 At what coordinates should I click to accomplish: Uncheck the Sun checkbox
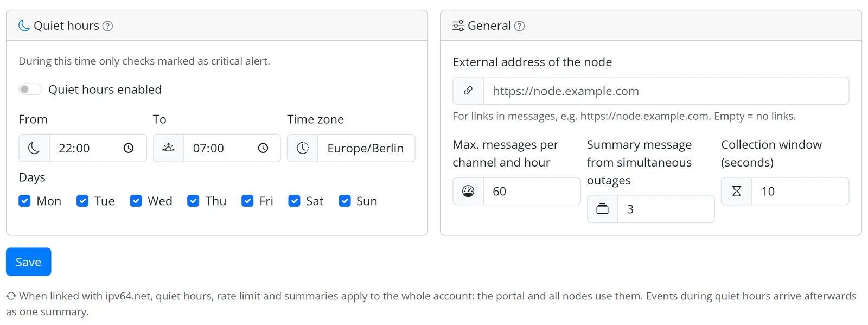(344, 201)
